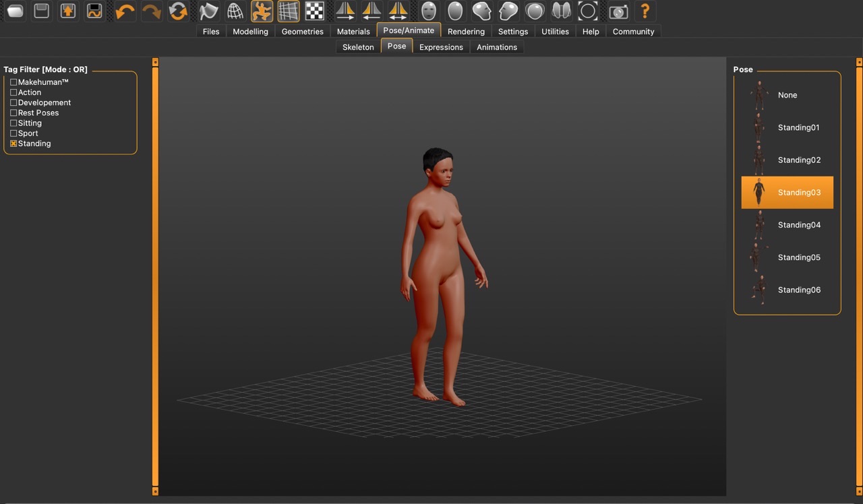Toggle the grid floor icon
Screen dimensions: 863x504
pos(289,11)
